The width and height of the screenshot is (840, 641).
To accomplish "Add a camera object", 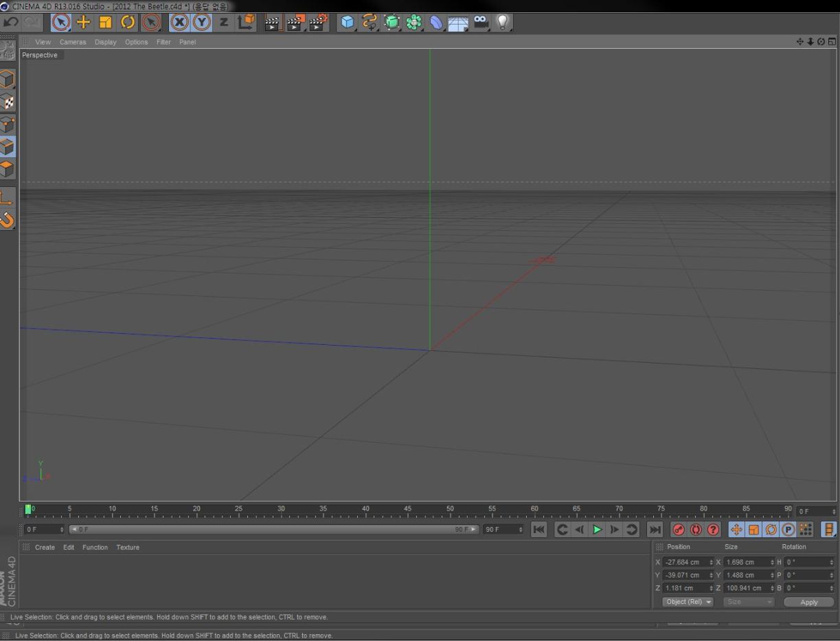I will pos(481,23).
